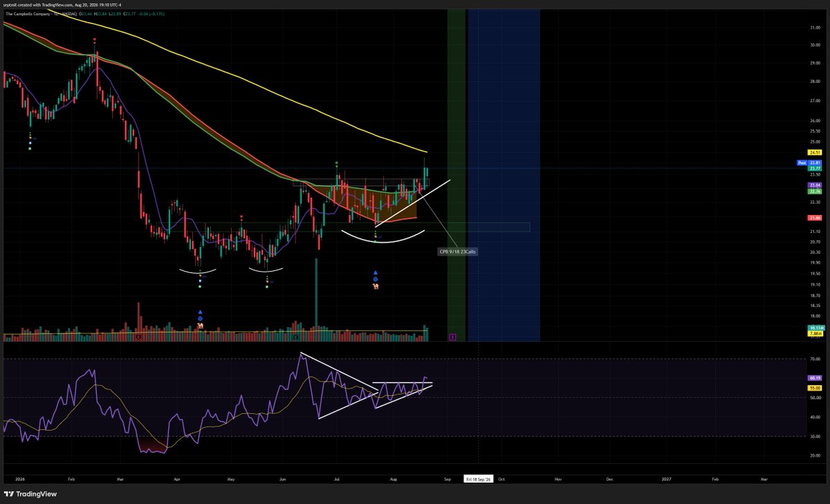
Task: Click the Fri 18 Sep '26 date label
Action: (478, 478)
